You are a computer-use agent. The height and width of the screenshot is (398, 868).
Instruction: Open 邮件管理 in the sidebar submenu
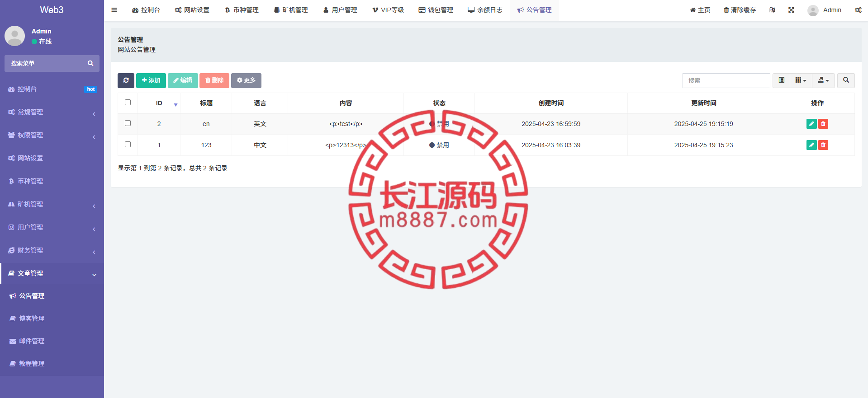(52, 341)
